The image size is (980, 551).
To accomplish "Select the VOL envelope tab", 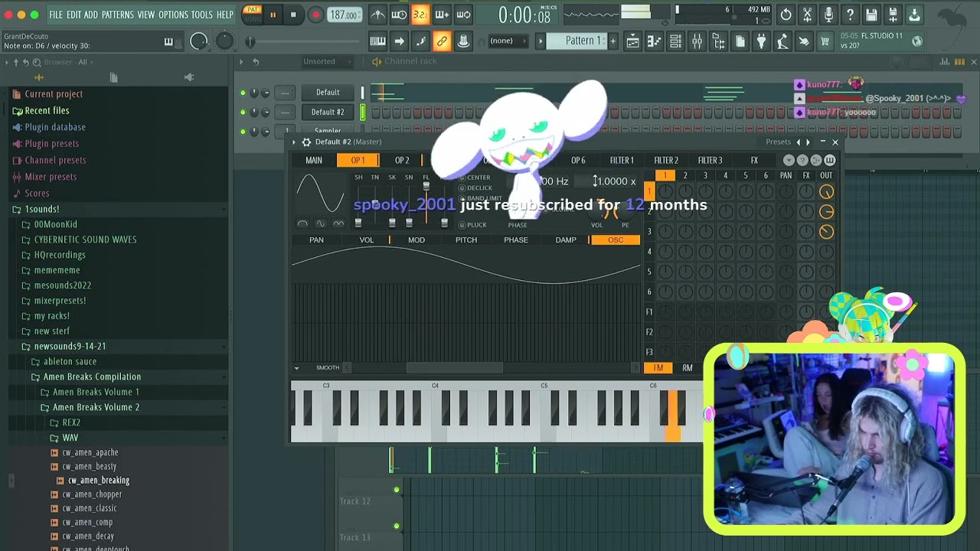I will point(367,240).
